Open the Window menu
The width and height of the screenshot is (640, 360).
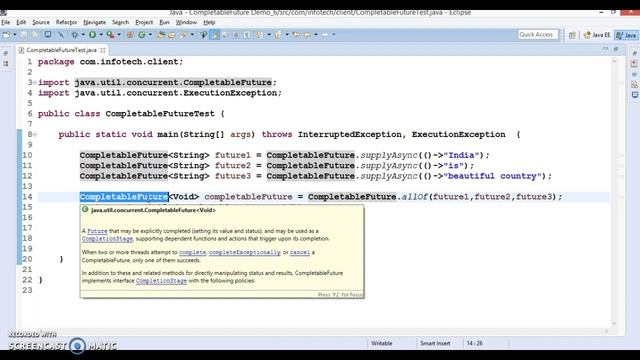point(186,22)
